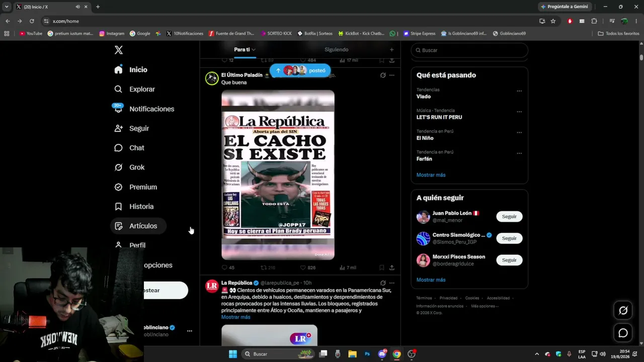This screenshot has height=362, width=644.
Task: Follow Juan Pablo León
Action: [509, 217]
